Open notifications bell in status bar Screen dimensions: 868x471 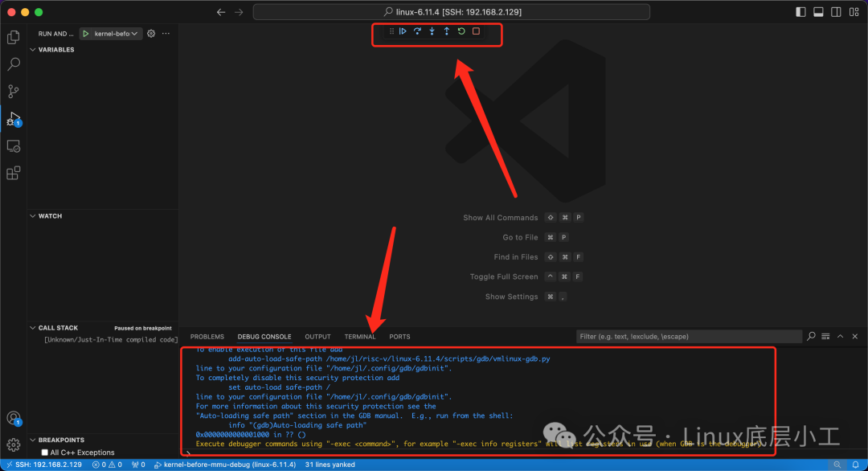click(856, 465)
